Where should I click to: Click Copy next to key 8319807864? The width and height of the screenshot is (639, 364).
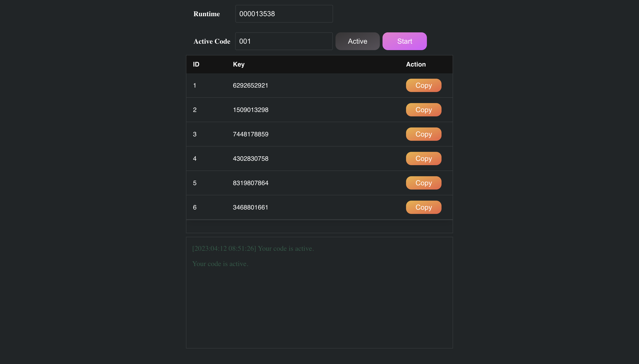[423, 183]
